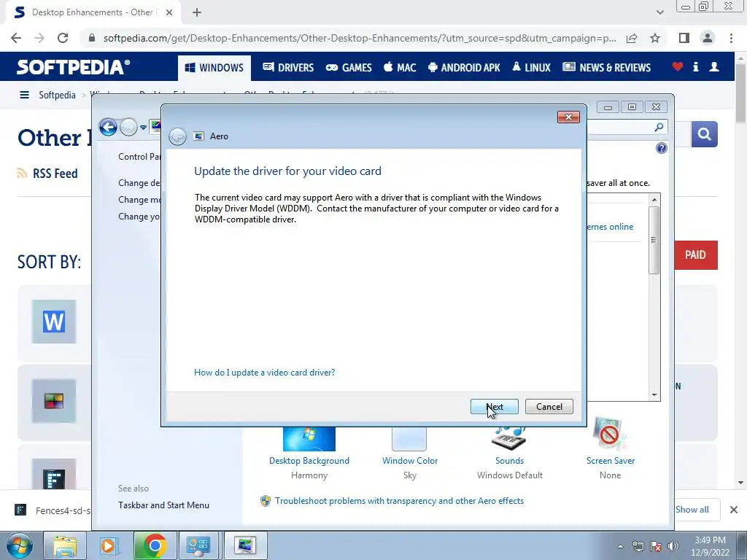Open Fences4 downloaded file
The image size is (747, 560).
coord(53,510)
